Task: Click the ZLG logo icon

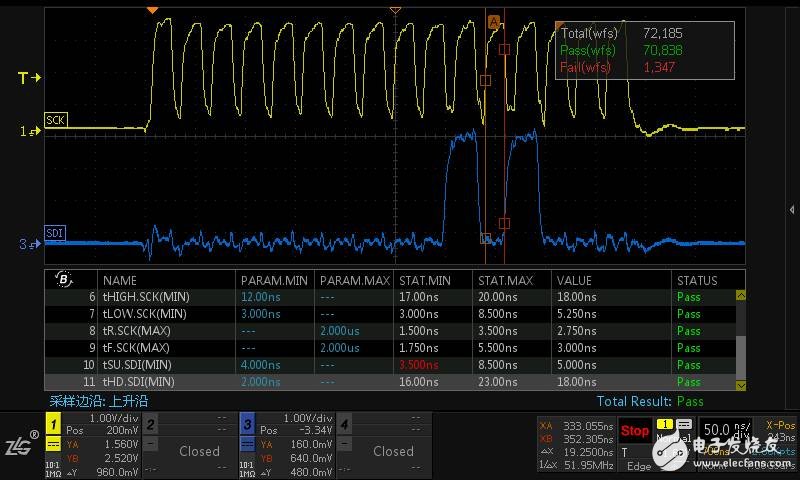Action: point(21,442)
